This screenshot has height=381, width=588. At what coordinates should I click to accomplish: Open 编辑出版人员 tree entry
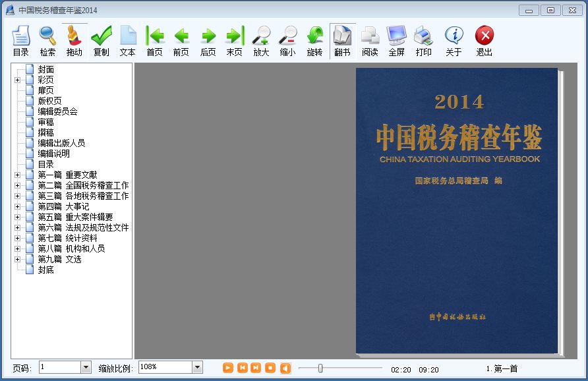[x=61, y=143]
